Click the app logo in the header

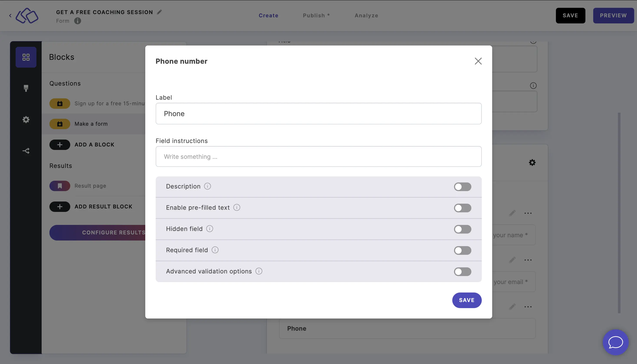coord(27,16)
